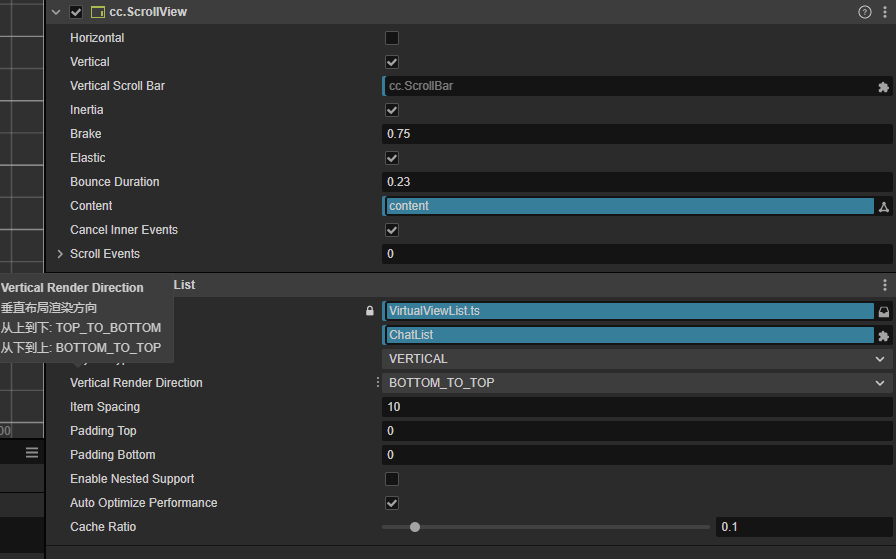Viewport: 896px width, 559px height.
Task: Click the node icon in Content field
Action: (883, 207)
